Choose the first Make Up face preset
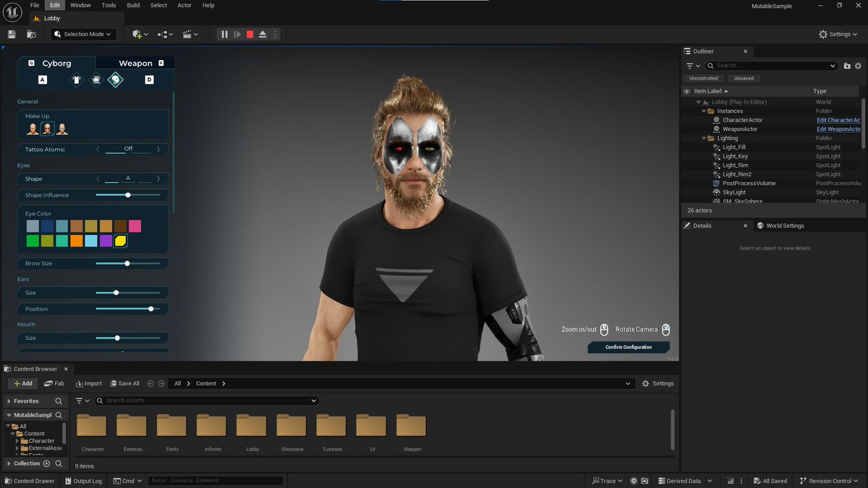The image size is (868, 488). (x=33, y=129)
